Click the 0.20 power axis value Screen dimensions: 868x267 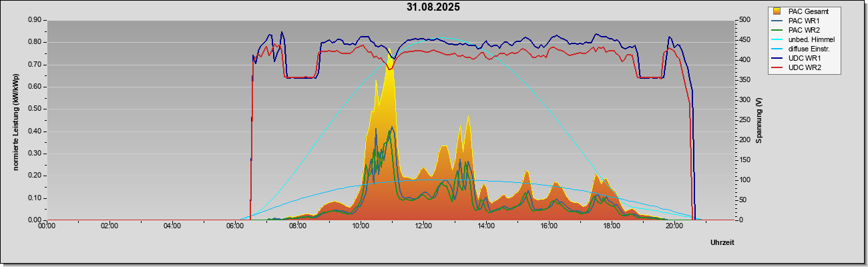[x=35, y=176]
